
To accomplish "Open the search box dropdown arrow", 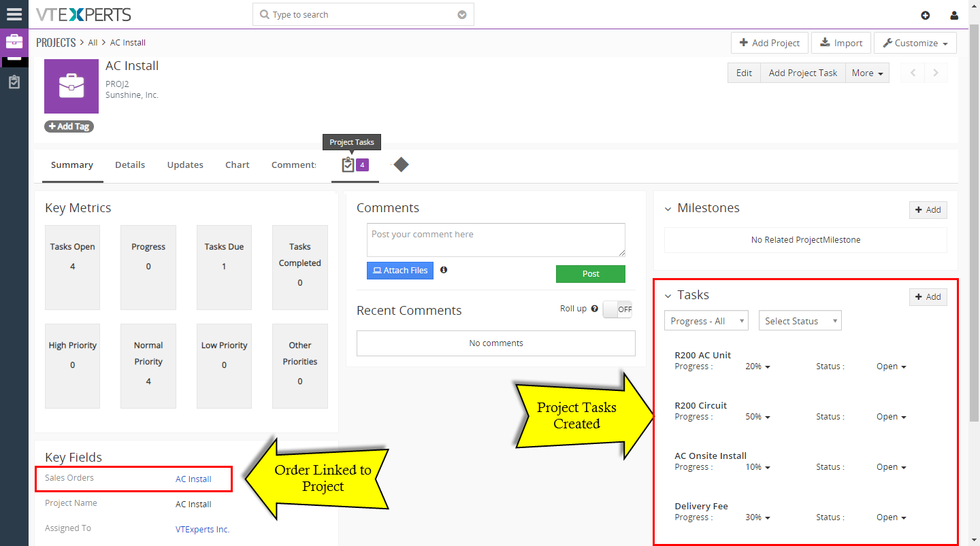I will [462, 14].
